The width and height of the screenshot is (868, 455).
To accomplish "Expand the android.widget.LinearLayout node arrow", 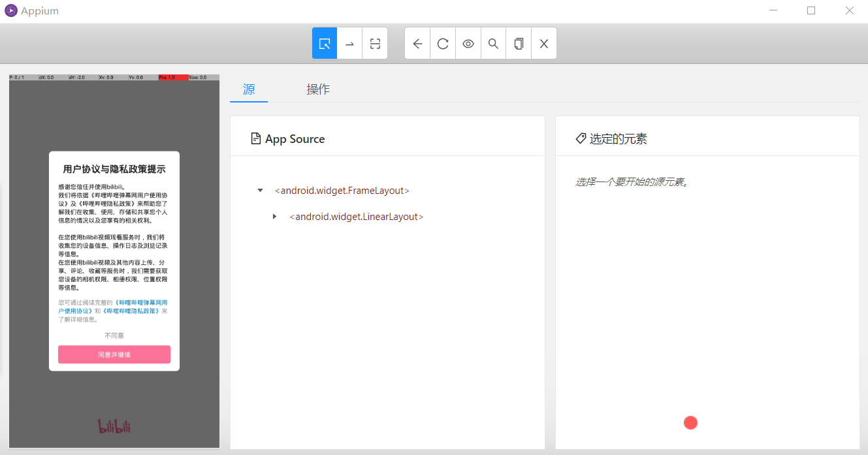I will point(275,217).
